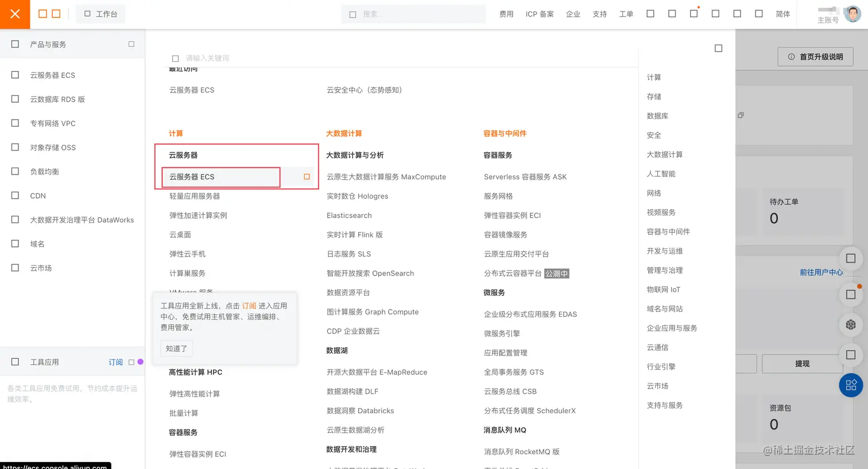
Task: Open 企业级分布式应用服务 EDAS
Action: (530, 314)
